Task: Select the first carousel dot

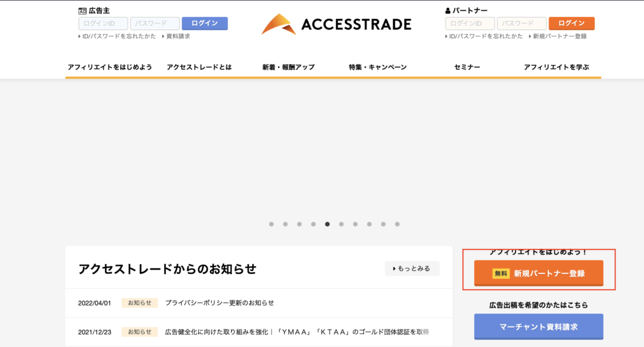Action: (272, 224)
